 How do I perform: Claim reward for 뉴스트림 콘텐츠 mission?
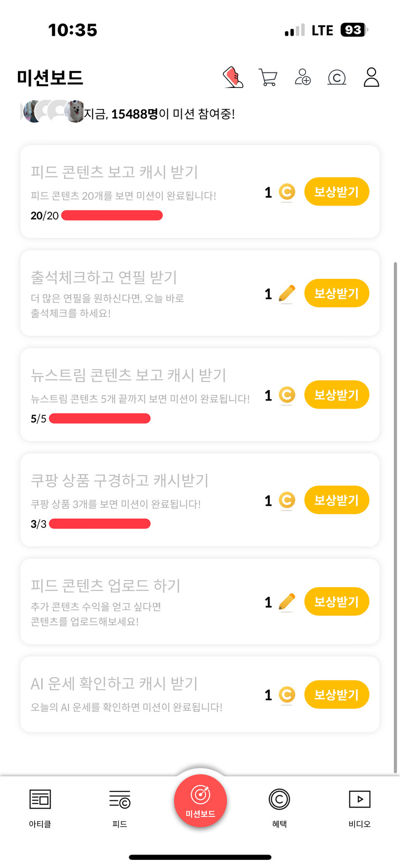(336, 395)
